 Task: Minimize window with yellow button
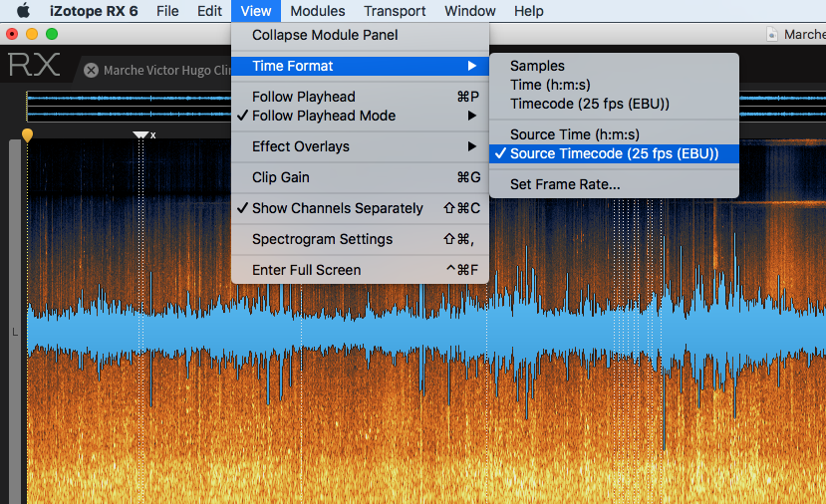pos(32,34)
